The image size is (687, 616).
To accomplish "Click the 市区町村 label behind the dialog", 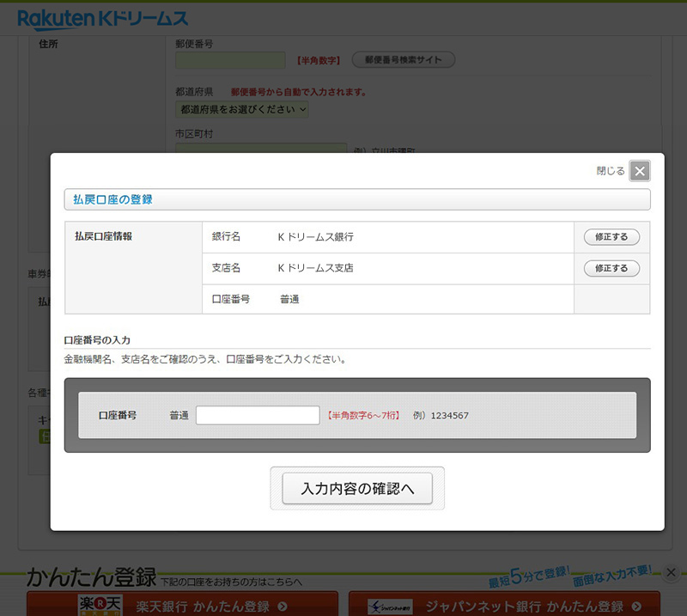I will 194,134.
